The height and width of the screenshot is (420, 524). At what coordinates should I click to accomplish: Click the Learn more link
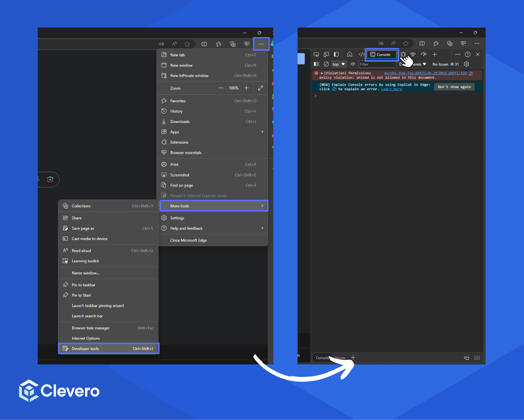pos(391,89)
